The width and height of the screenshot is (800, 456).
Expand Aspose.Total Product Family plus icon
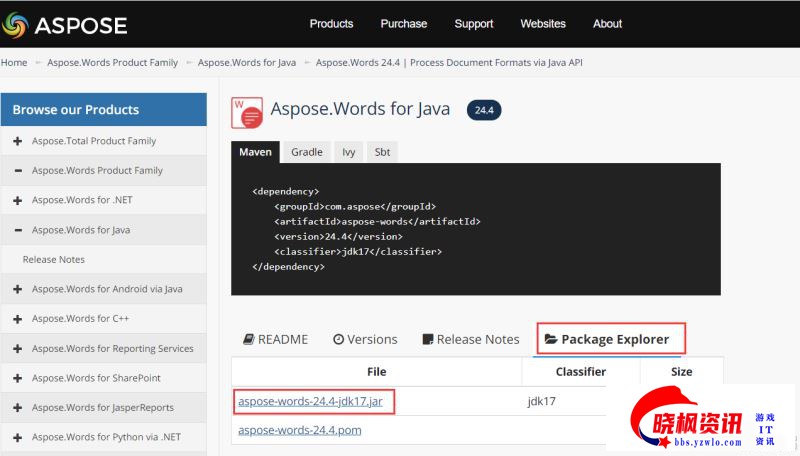tap(18, 141)
